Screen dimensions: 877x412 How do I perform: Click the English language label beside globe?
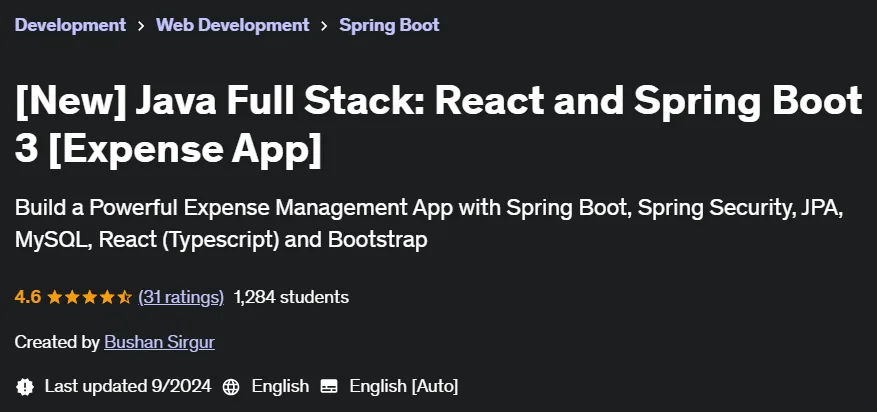click(x=280, y=386)
